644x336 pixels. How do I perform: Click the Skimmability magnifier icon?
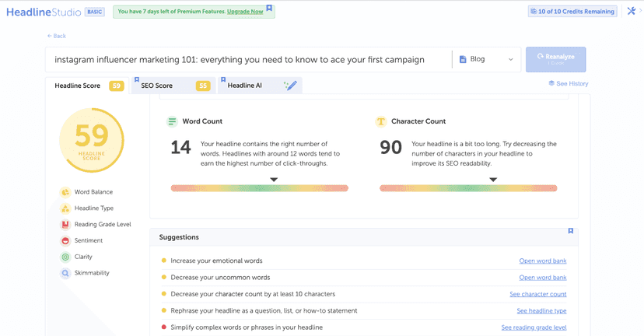tap(65, 273)
